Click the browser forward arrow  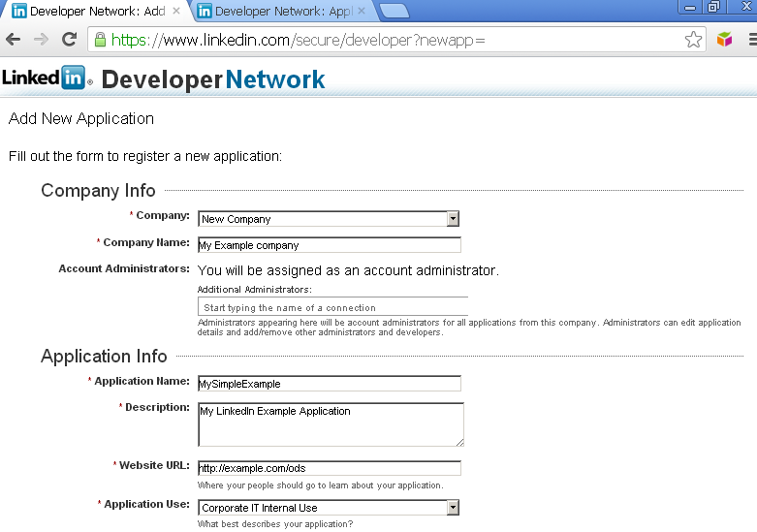pyautogui.click(x=41, y=40)
